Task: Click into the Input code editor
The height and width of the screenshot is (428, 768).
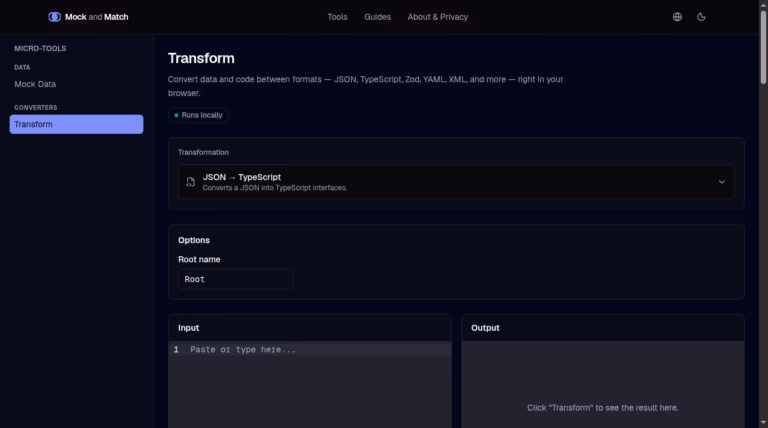Action: [x=310, y=384]
